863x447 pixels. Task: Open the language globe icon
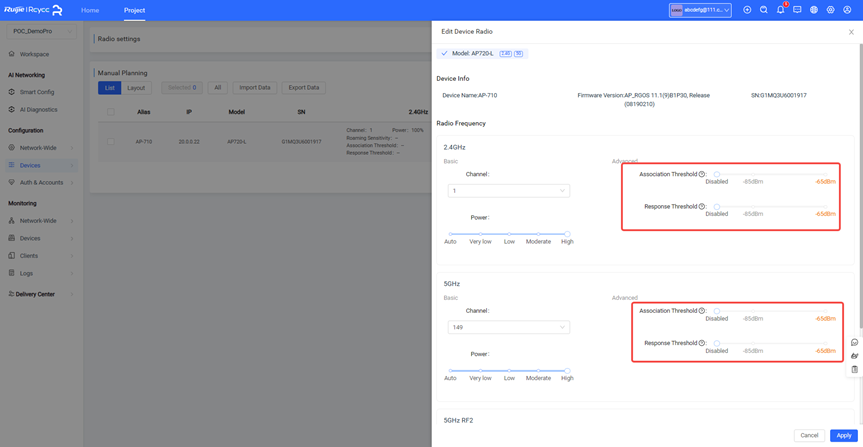pyautogui.click(x=813, y=10)
